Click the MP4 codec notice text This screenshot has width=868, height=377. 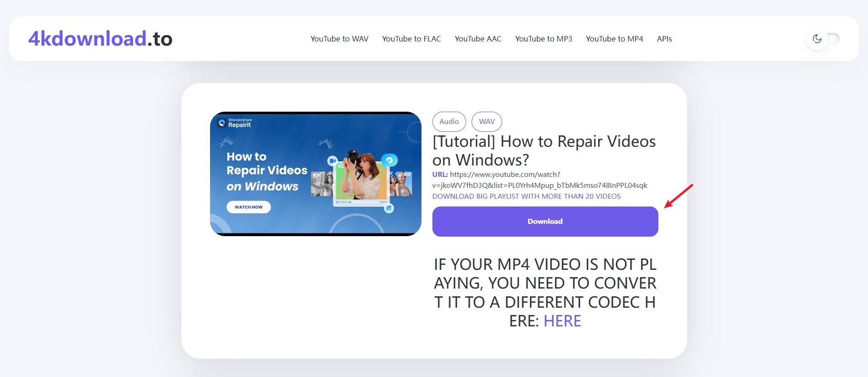(x=545, y=293)
